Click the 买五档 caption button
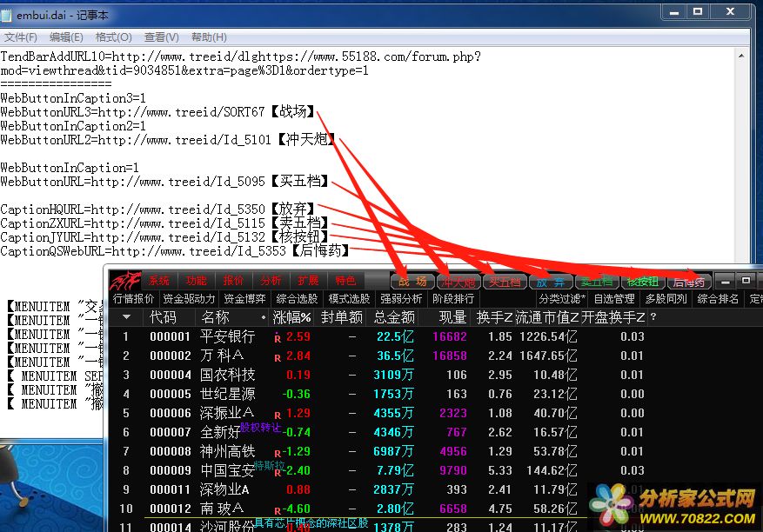The height and width of the screenshot is (532, 763). click(x=505, y=282)
